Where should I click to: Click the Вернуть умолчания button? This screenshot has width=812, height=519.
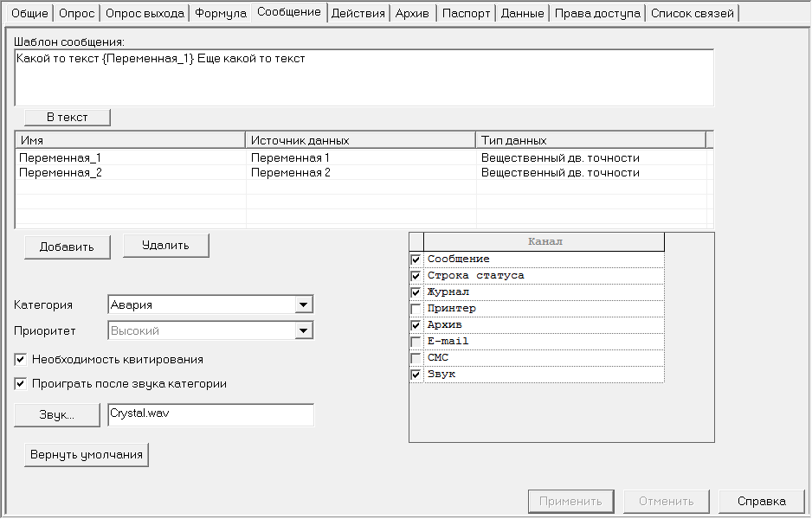[87, 455]
